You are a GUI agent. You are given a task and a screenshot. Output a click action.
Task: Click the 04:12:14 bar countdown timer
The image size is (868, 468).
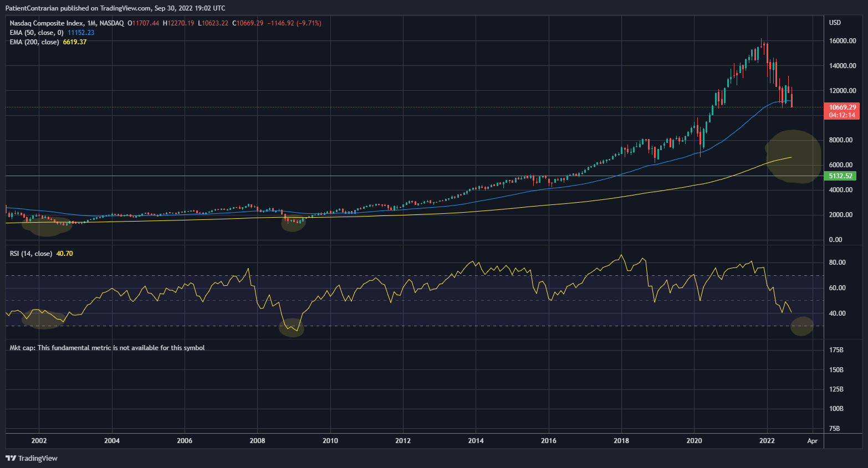tap(843, 115)
